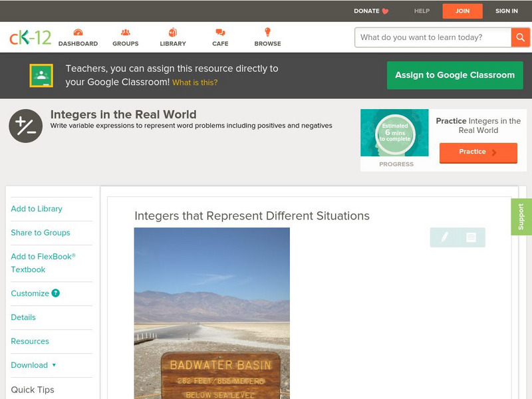This screenshot has width=532, height=399.
Task: Click the orange search magnifier button
Action: pos(520,37)
